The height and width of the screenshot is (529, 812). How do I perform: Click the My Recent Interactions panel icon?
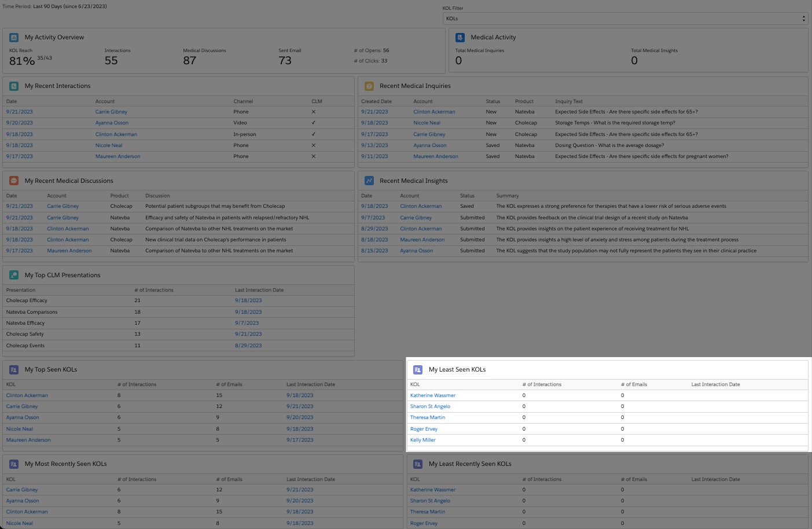[14, 86]
